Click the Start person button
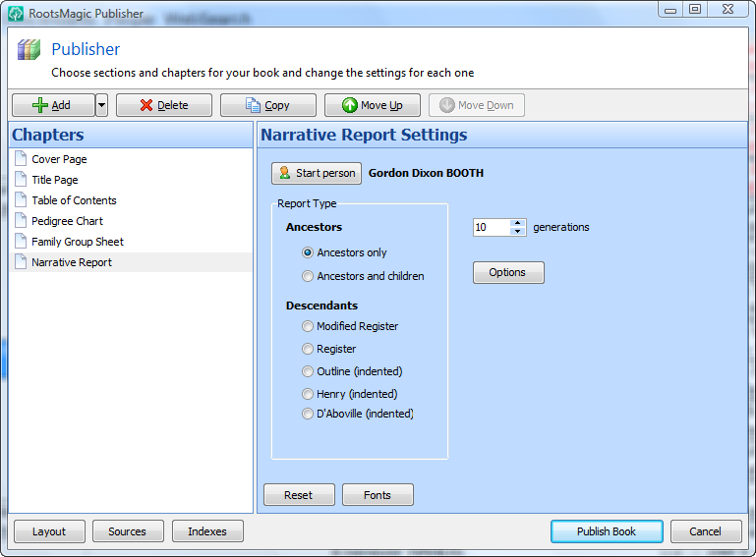Viewport: 756px width, 557px height. pos(317,173)
